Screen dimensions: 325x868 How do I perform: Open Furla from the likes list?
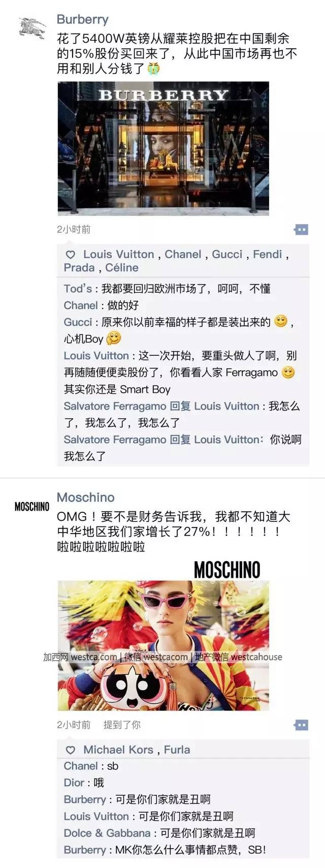177,750
